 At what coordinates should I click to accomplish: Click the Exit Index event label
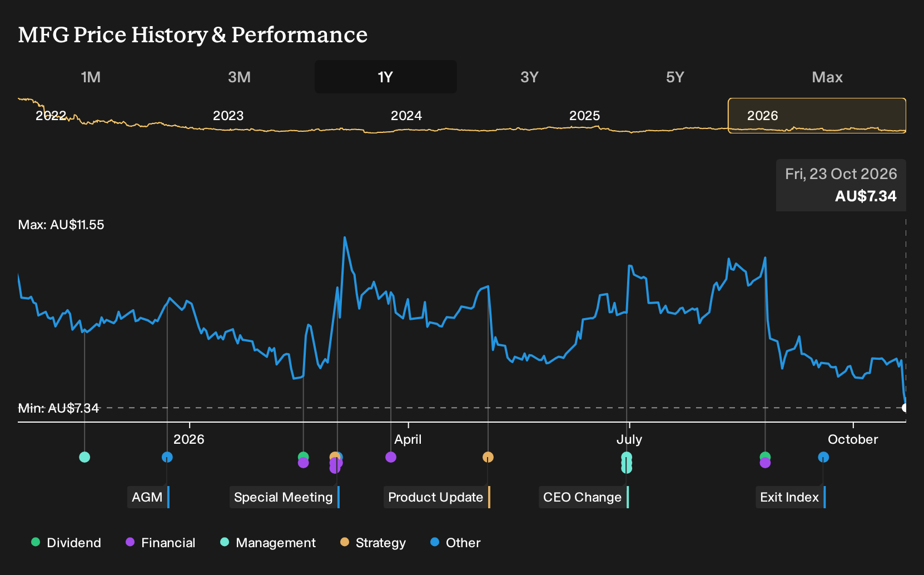click(791, 497)
